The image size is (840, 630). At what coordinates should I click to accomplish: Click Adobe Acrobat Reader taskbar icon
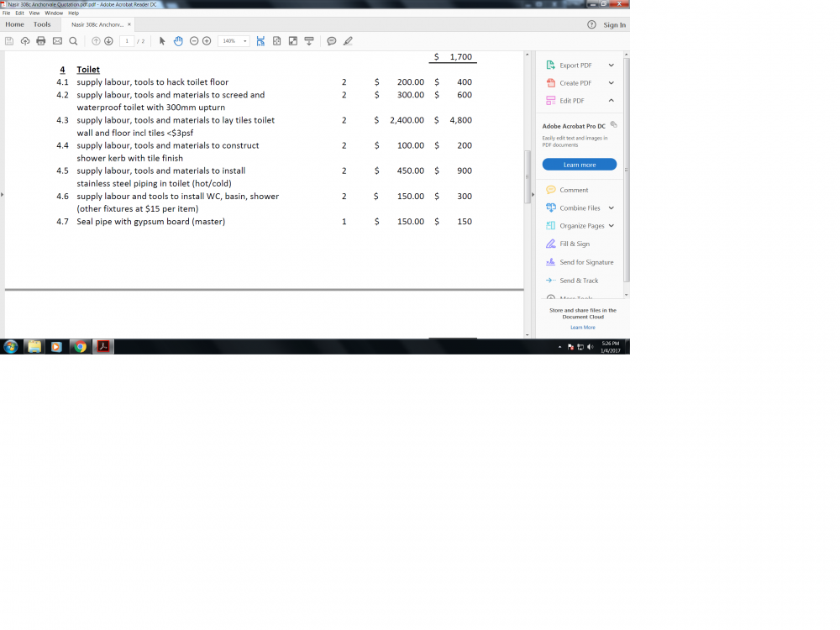click(103, 347)
